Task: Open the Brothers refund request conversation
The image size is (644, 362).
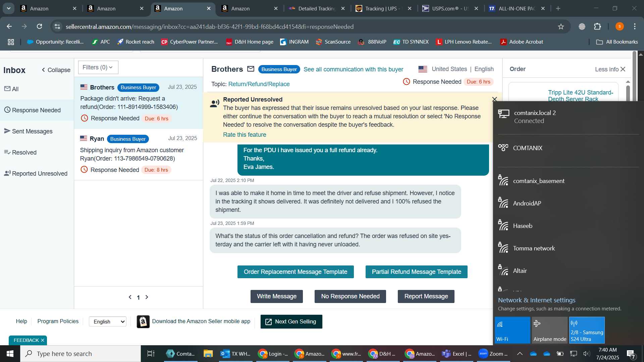Action: 139,103
